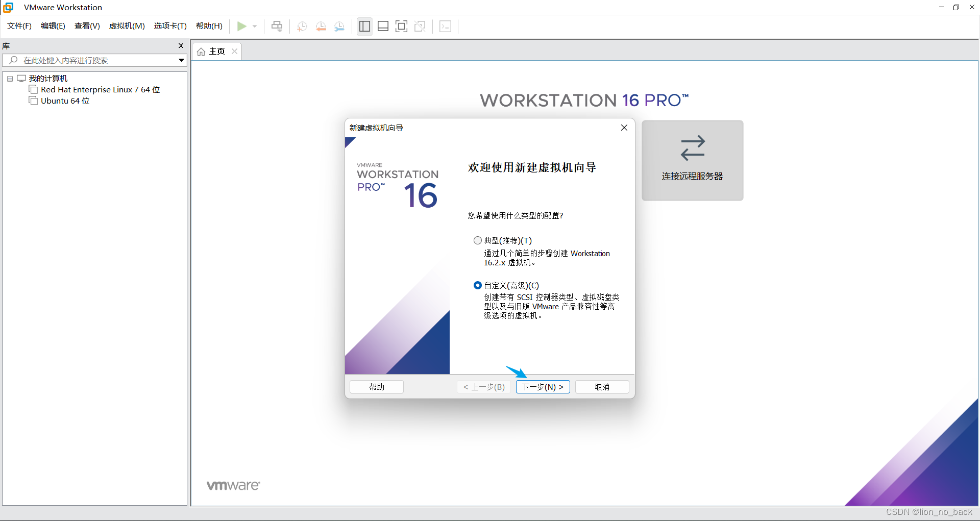Enter full screen mode
The height and width of the screenshot is (521, 980).
pos(402,26)
